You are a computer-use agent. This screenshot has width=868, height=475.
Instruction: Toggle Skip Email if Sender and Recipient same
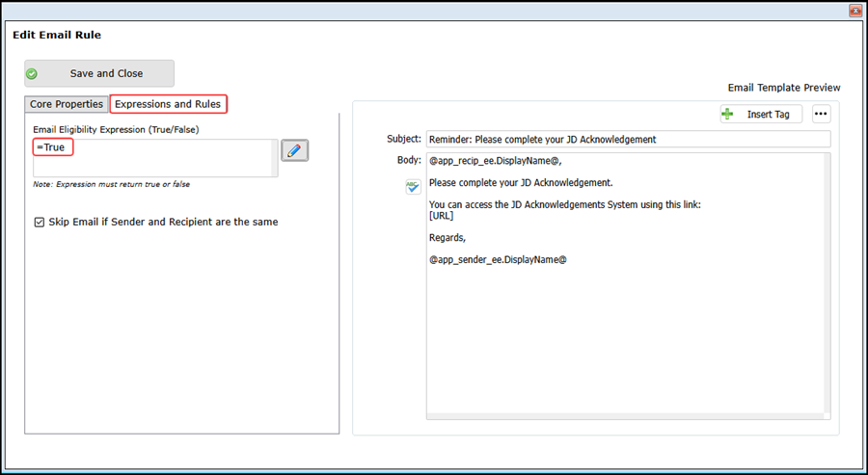pyautogui.click(x=40, y=223)
